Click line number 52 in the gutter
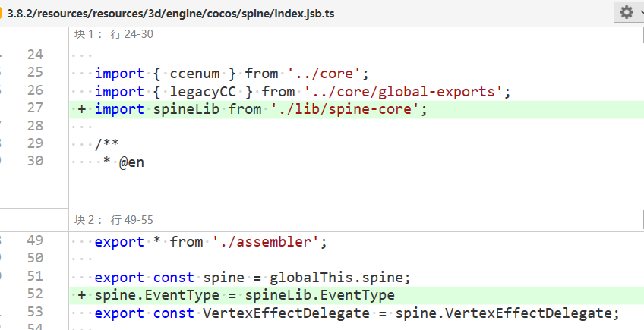The width and height of the screenshot is (644, 330). coord(35,294)
